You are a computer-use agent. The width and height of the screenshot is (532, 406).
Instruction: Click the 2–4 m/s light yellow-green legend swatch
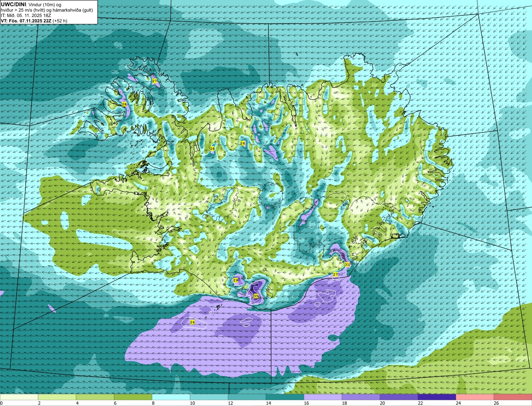(x=57, y=397)
